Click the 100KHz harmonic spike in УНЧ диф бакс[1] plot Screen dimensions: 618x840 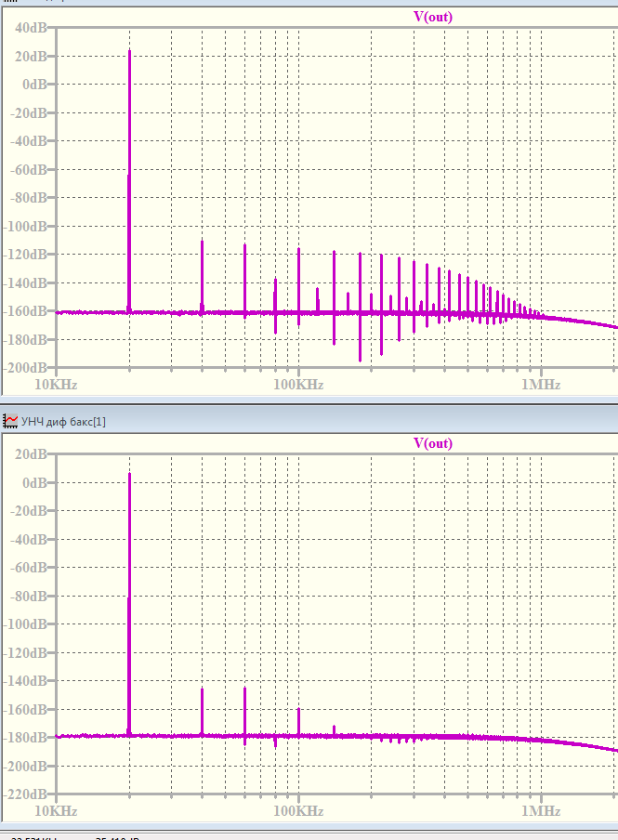click(298, 722)
